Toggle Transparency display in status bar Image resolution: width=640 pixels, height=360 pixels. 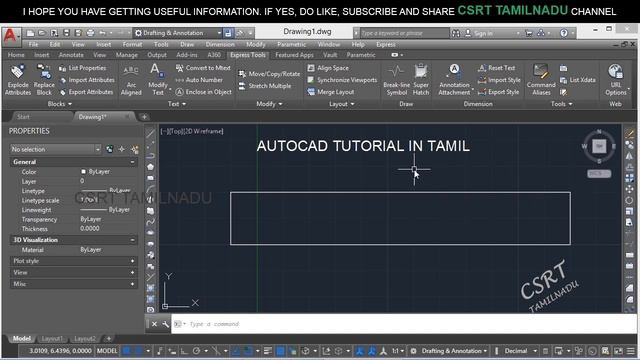pyautogui.click(x=280, y=351)
